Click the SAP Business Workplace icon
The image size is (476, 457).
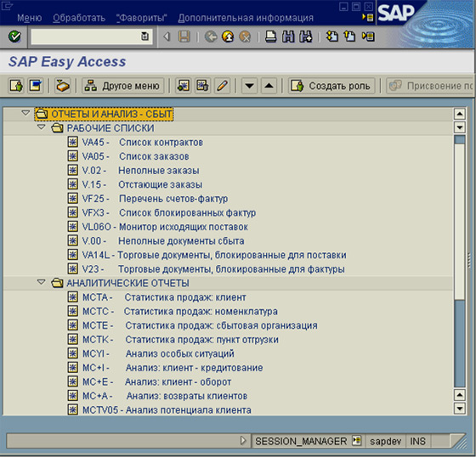point(63,86)
